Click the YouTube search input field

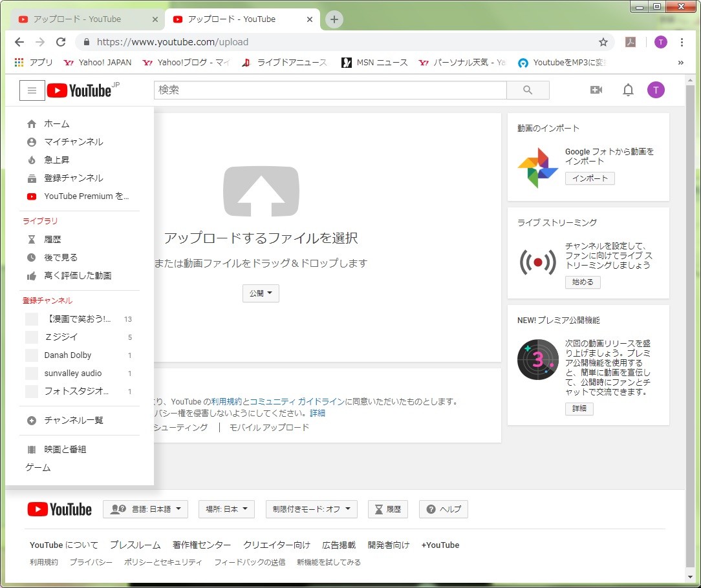click(x=330, y=90)
